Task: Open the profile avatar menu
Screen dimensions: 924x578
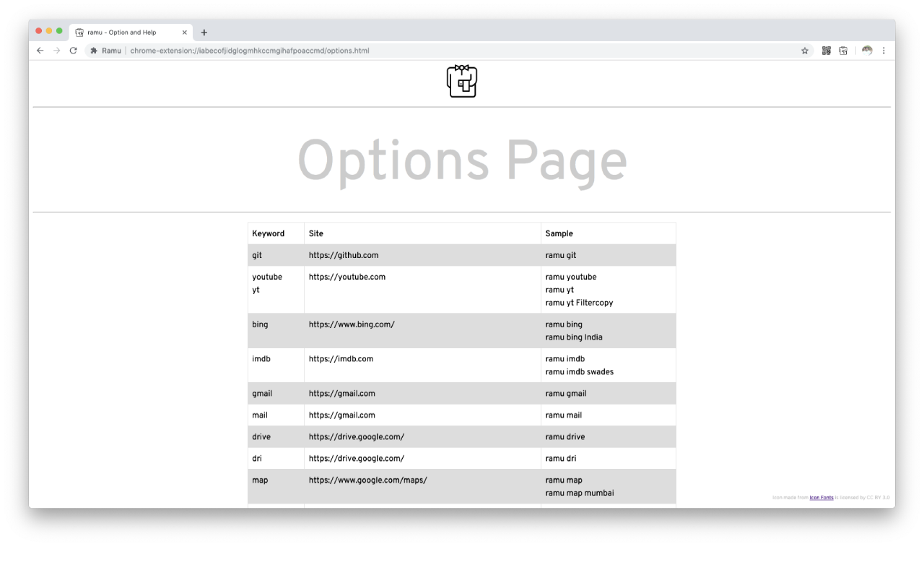Action: [x=867, y=51]
